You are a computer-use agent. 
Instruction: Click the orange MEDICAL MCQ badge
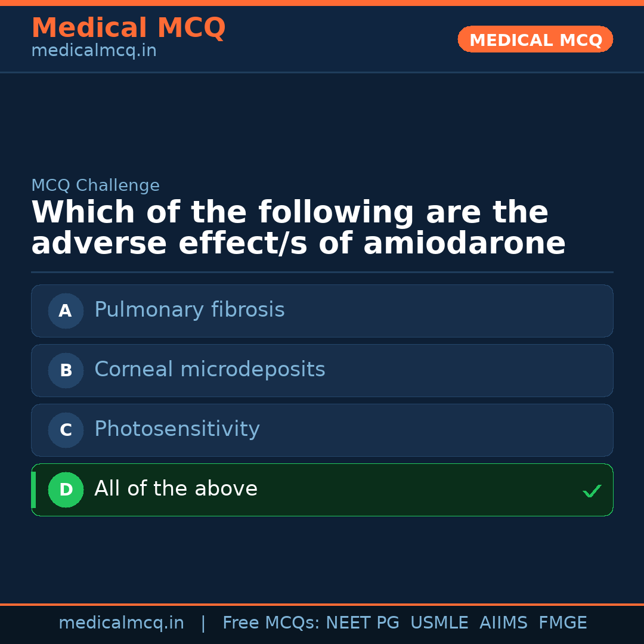point(535,39)
